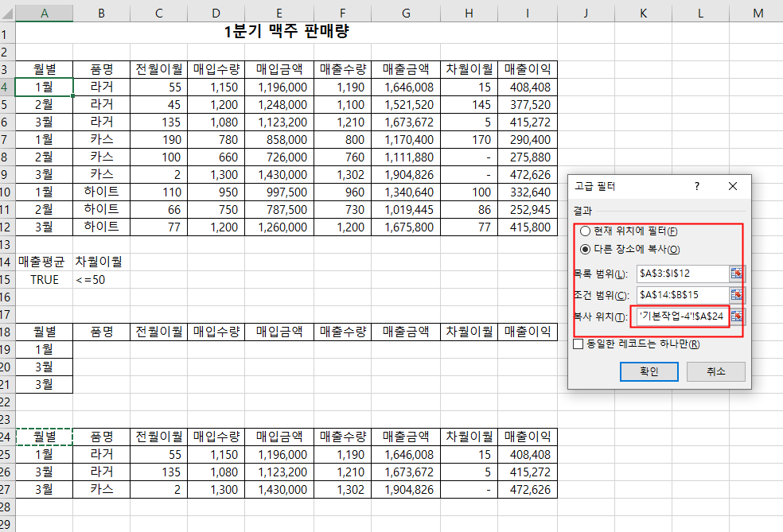Click the 조건 범위 field showing $A$14:$B$15
This screenshot has width=783, height=532.
tap(683, 295)
